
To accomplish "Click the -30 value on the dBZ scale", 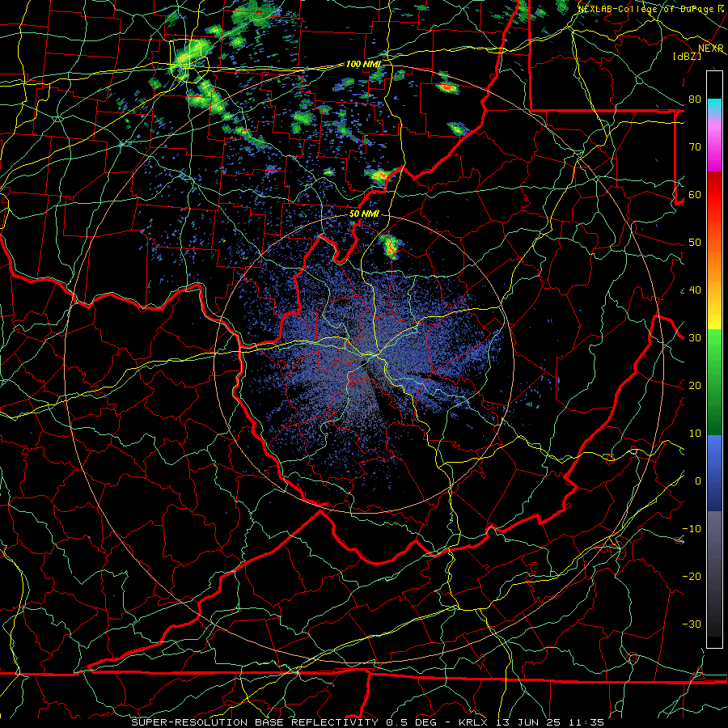I will coord(692,624).
